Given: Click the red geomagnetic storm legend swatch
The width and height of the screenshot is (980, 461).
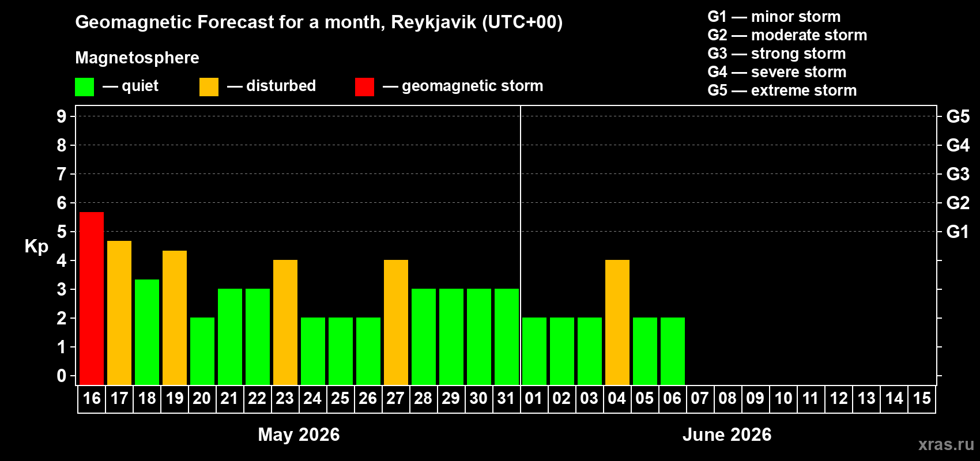Looking at the screenshot, I should point(364,87).
